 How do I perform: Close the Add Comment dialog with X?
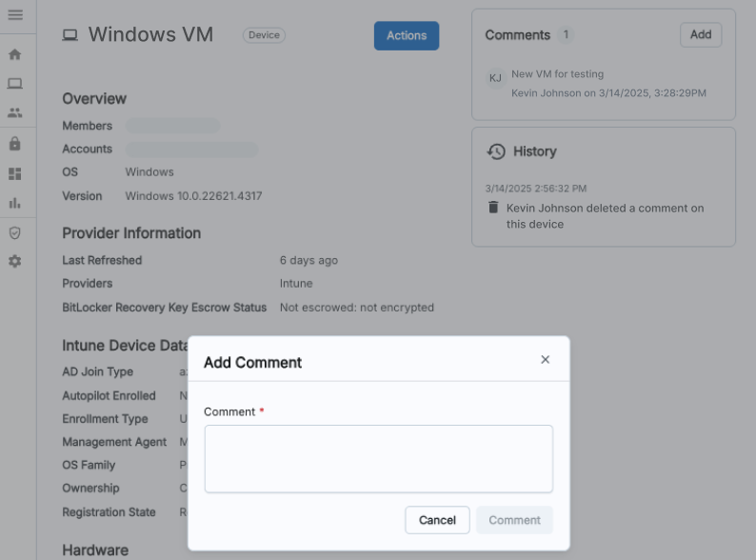(546, 360)
